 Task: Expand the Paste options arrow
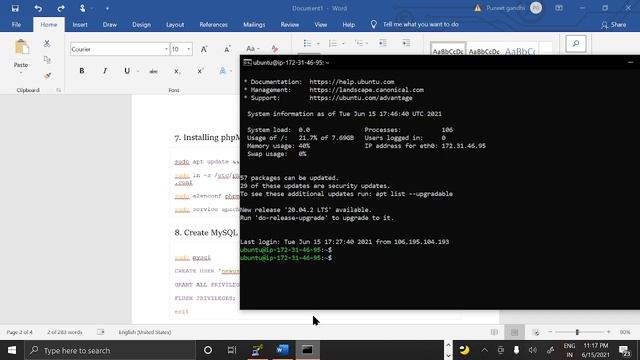coord(21,73)
